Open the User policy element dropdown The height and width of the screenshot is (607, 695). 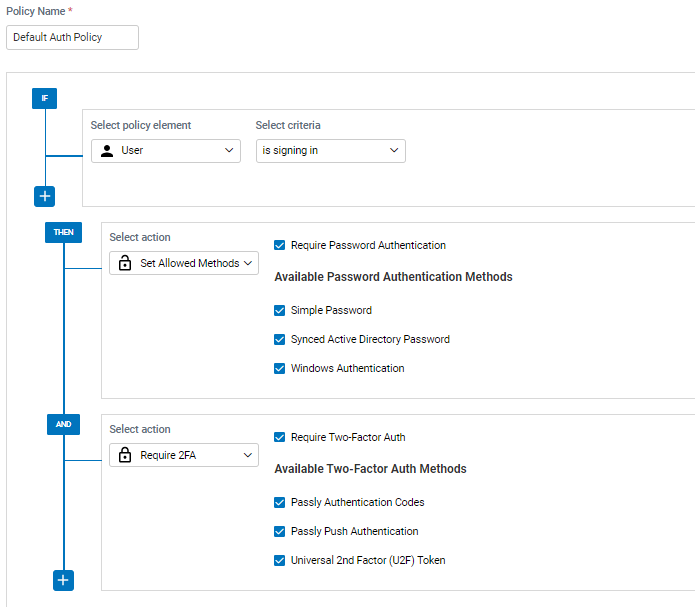tap(166, 151)
